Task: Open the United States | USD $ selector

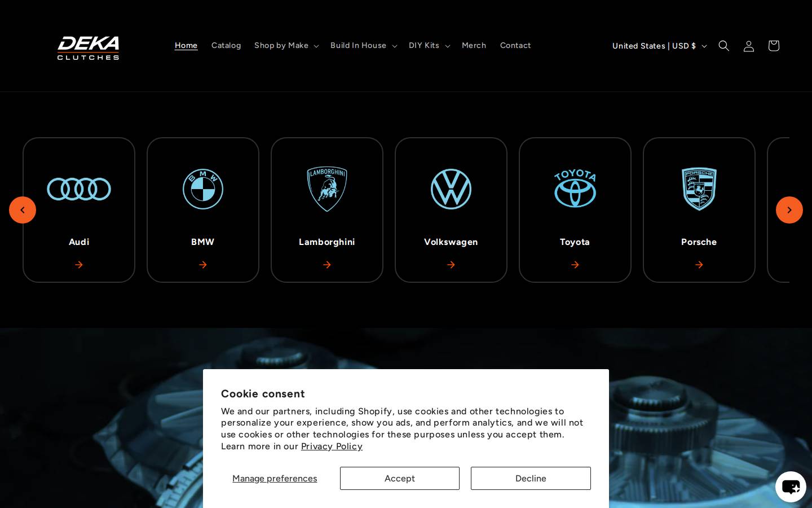Action: (x=659, y=46)
